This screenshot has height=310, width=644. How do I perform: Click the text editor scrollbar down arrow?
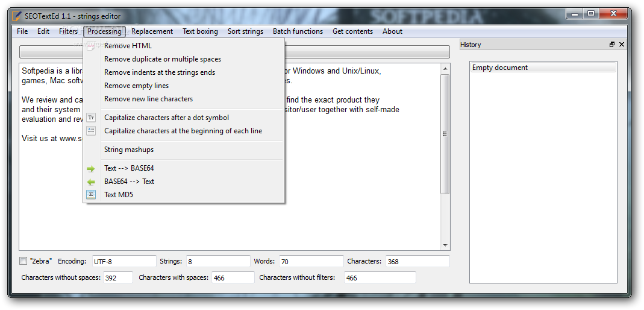[x=445, y=245]
